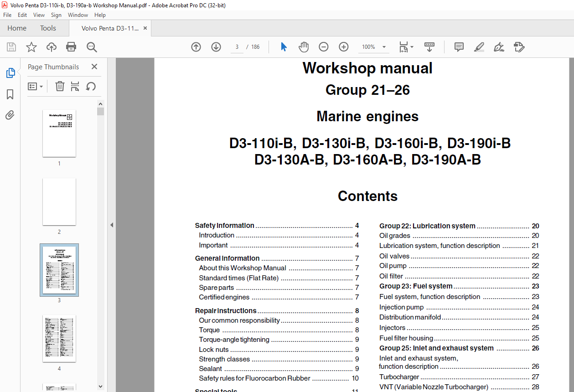Open the Help menu

(100, 15)
